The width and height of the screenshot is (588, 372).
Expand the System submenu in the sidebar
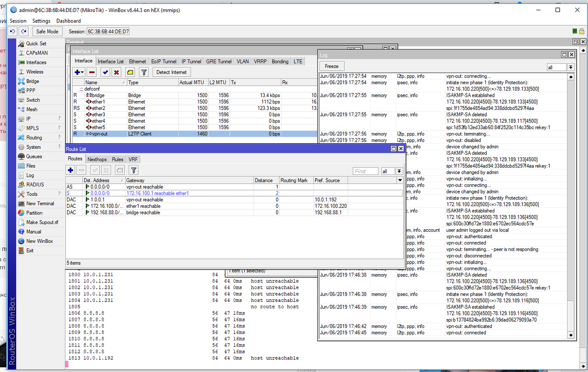click(x=60, y=147)
